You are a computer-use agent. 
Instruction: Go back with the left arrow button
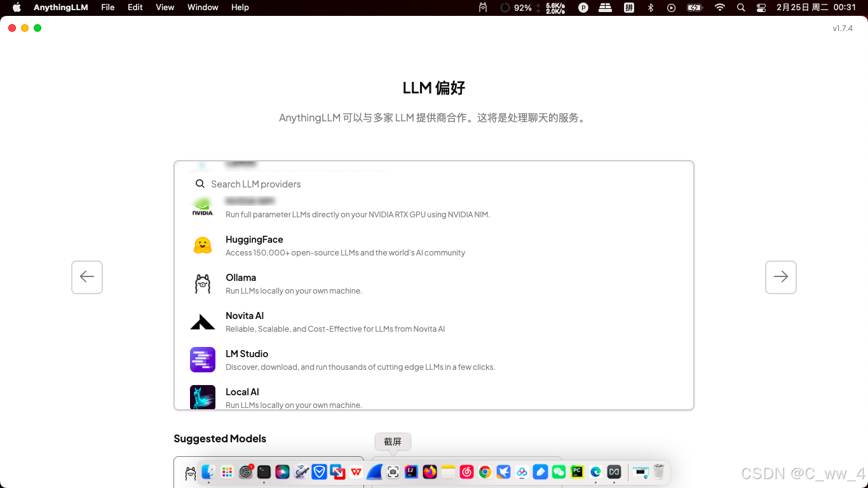[x=87, y=277]
